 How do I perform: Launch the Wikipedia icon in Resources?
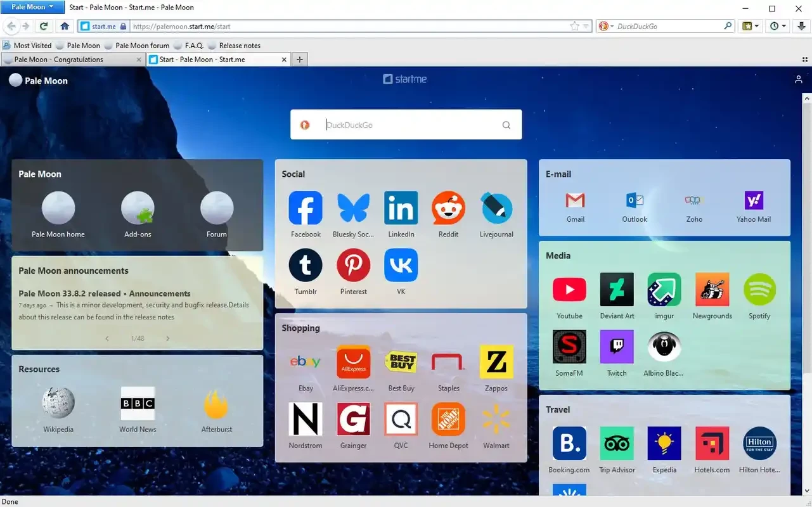(x=58, y=403)
